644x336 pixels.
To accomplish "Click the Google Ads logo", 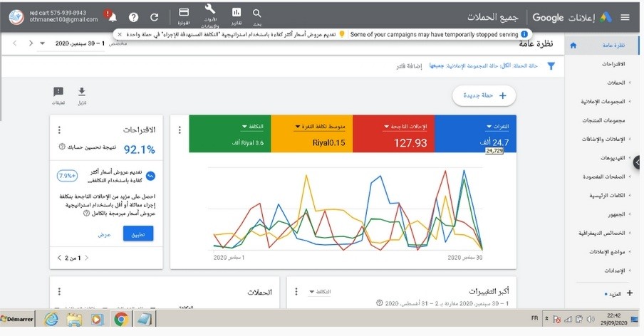I will 606,17.
